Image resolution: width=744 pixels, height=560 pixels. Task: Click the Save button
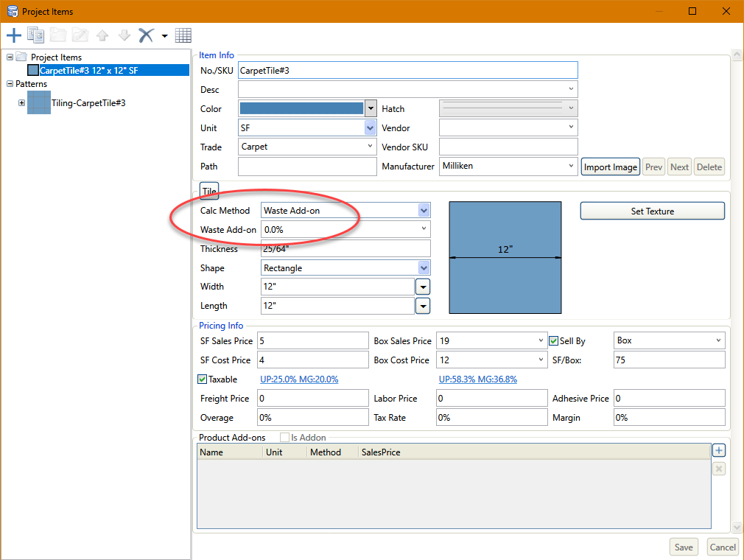684,547
